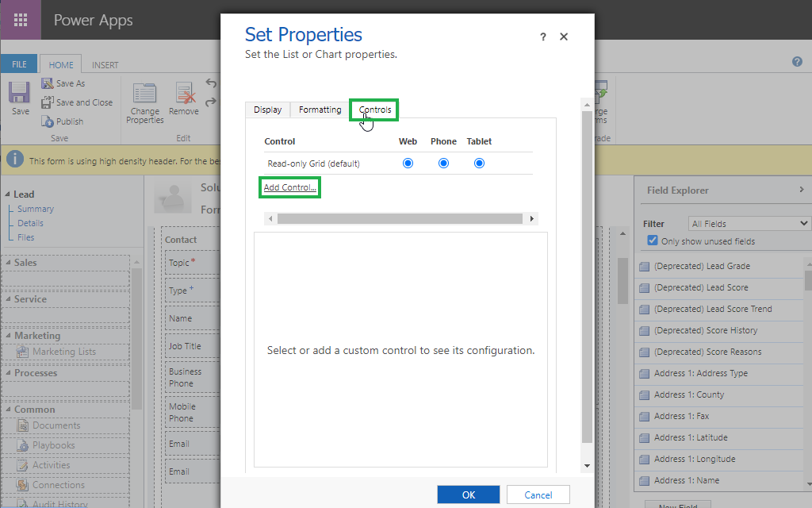Expand the Field Explorer panel arrow
812x508 pixels.
pos(802,190)
